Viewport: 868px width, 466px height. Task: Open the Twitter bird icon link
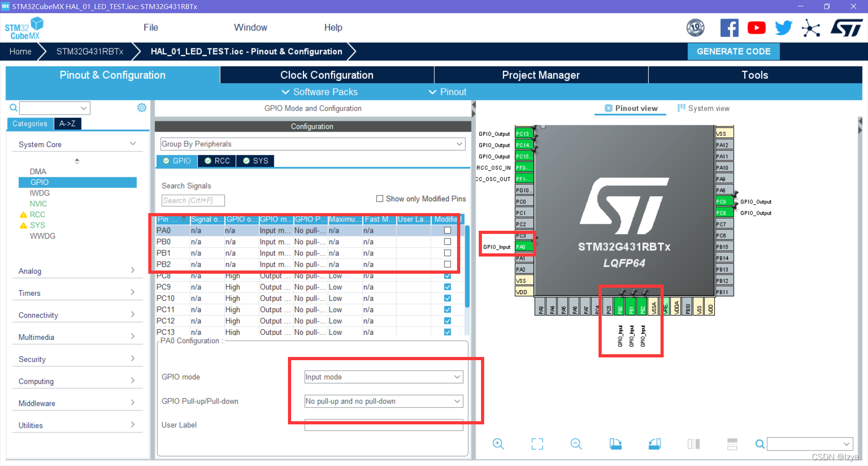tap(783, 28)
